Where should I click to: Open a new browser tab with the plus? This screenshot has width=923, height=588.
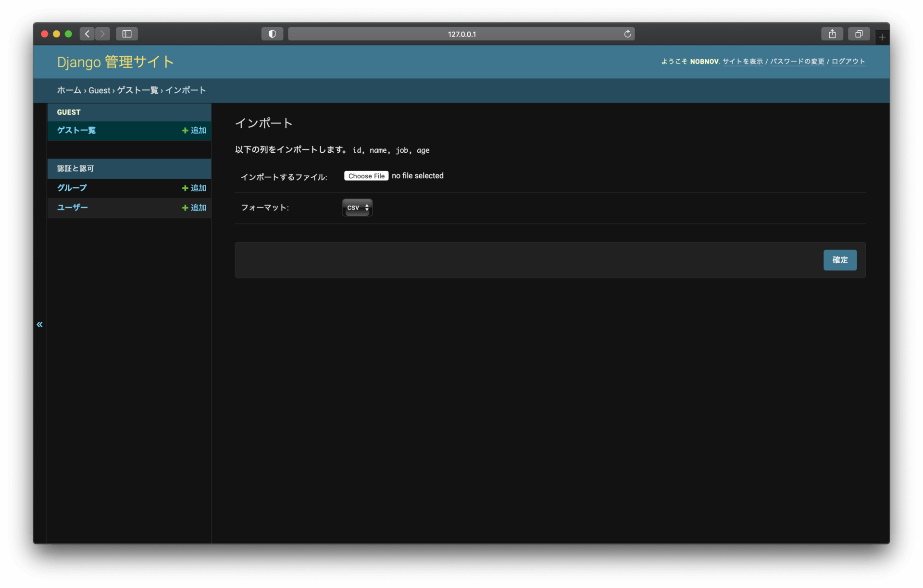coord(883,37)
